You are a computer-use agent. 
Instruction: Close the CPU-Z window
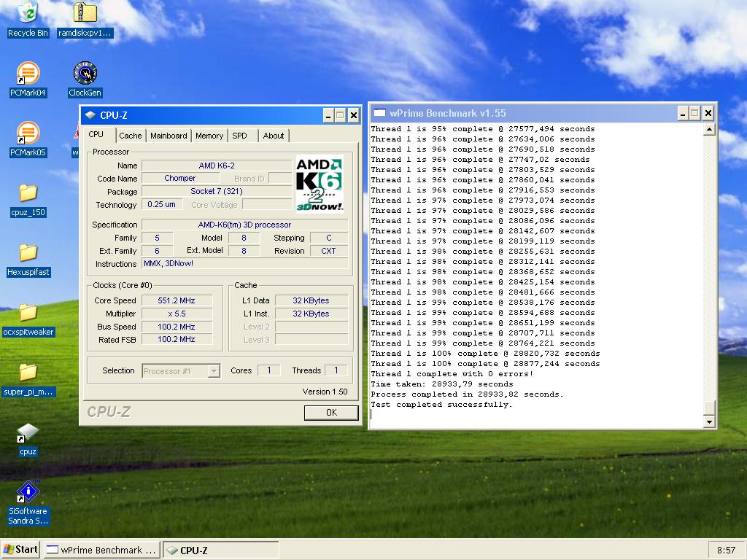click(354, 115)
